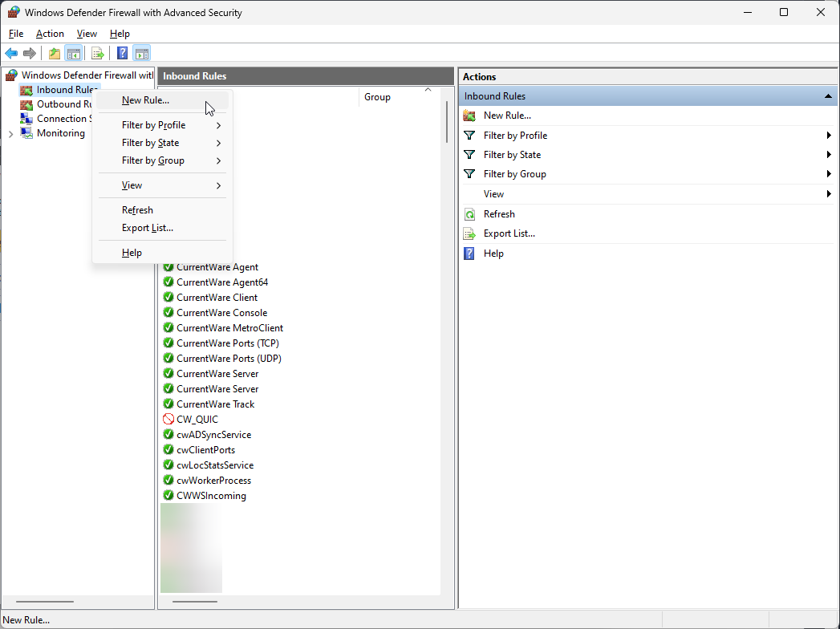This screenshot has width=840, height=629.
Task: Open the File menu
Action: pos(16,34)
